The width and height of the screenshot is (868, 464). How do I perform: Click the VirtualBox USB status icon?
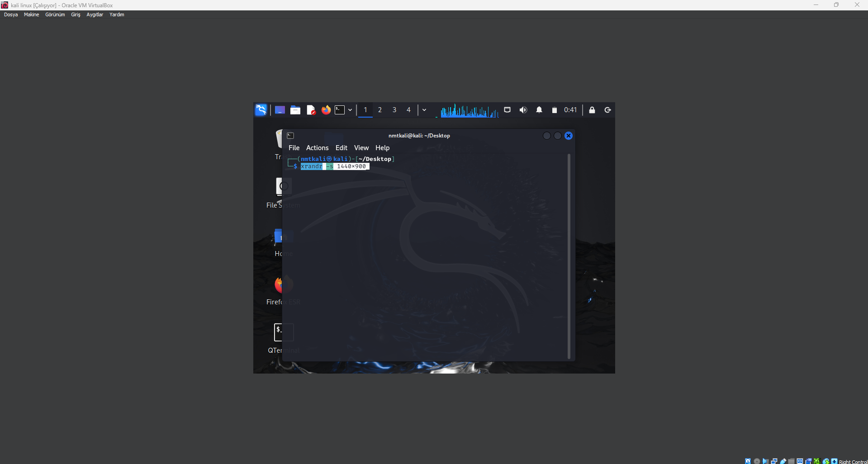coord(783,461)
